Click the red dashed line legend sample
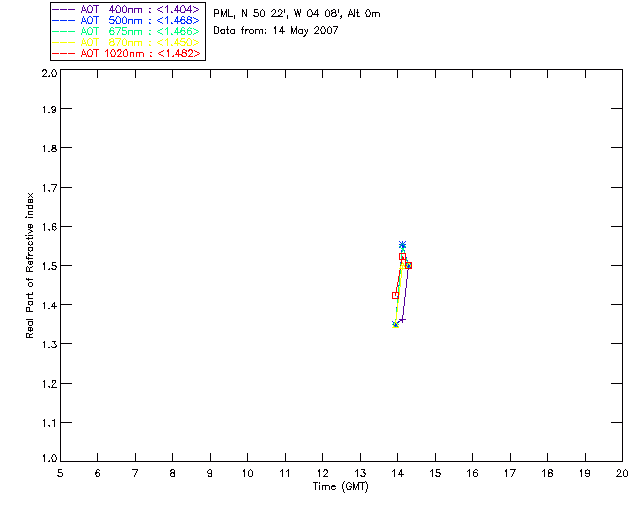Viewport: 640px width, 512px height. click(64, 53)
